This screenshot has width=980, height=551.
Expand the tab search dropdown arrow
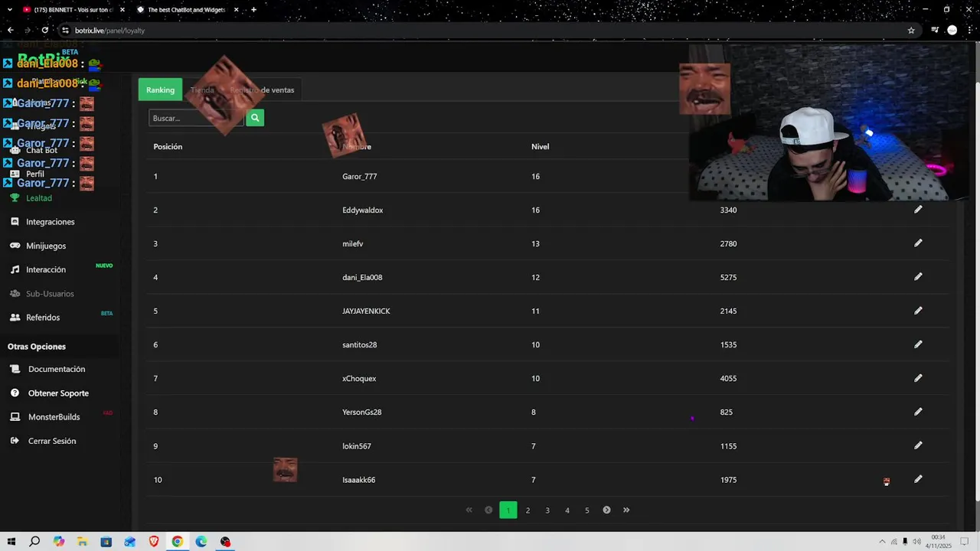(x=8, y=10)
